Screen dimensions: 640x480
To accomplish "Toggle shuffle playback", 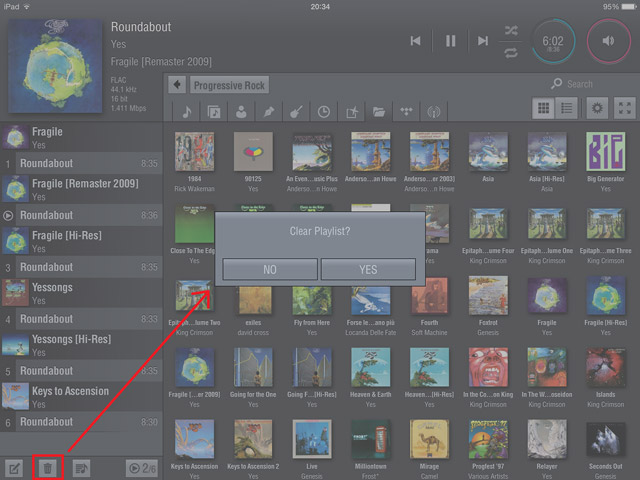I will (x=512, y=30).
